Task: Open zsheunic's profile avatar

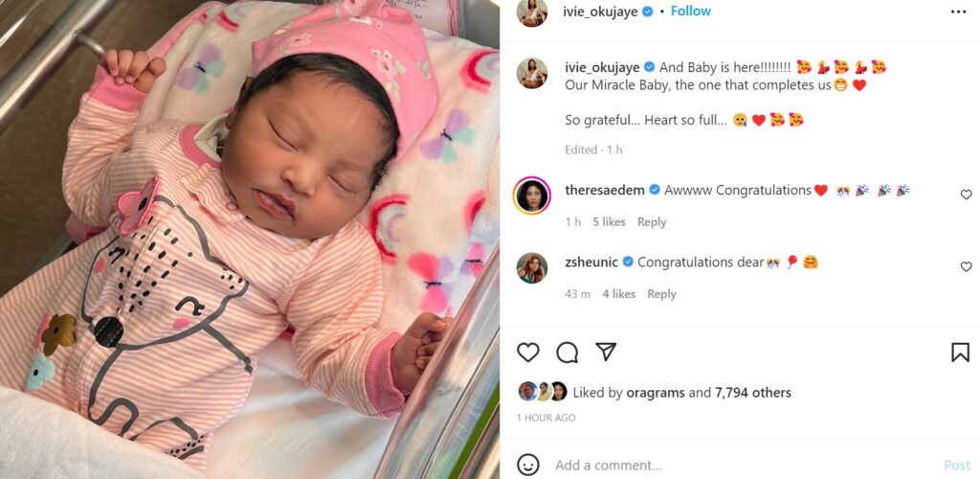Action: tap(532, 267)
